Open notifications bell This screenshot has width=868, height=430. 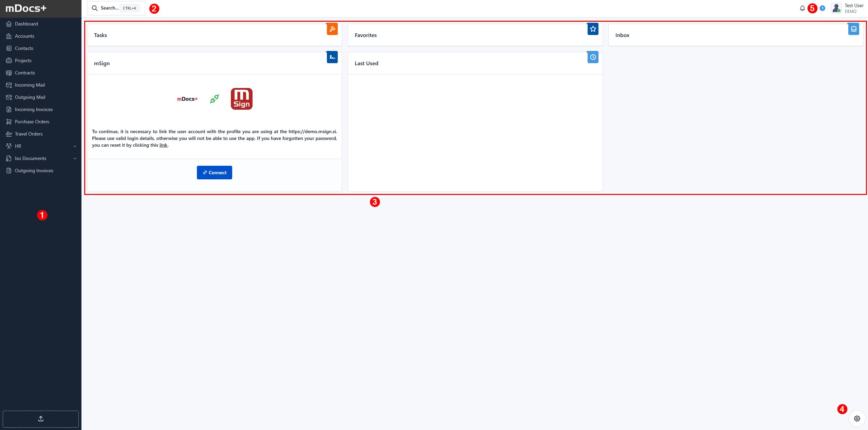pos(802,8)
